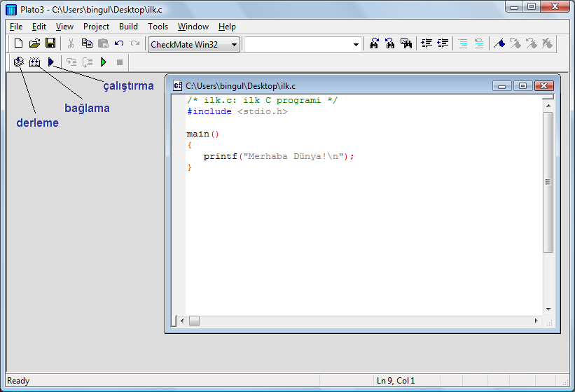The height and width of the screenshot is (392, 575).
Task: Go to the previous bookmark
Action: point(532,43)
